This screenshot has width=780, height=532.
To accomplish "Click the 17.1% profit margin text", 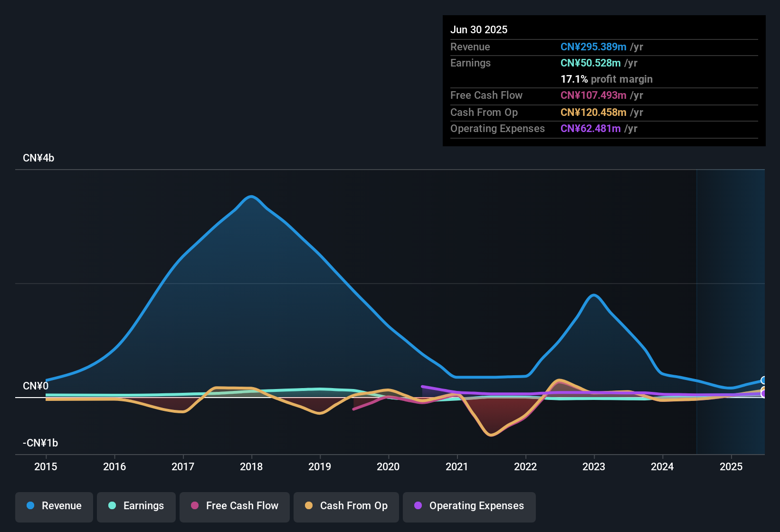I will [607, 79].
